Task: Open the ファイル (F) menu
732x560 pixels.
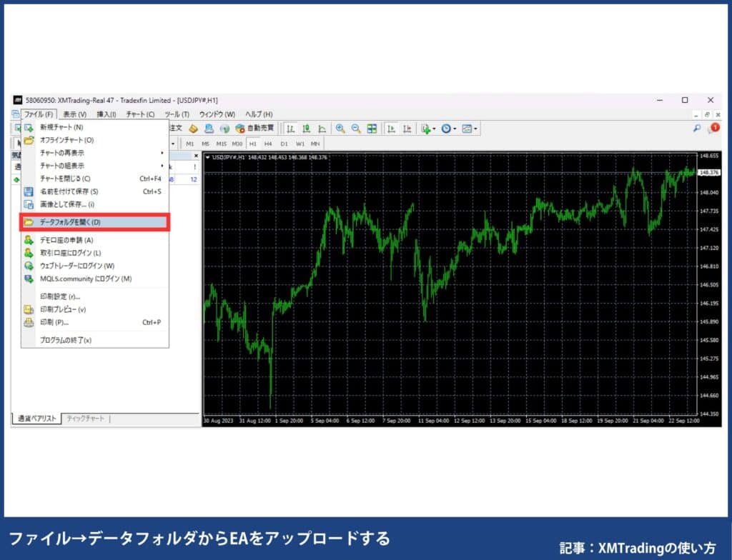Action: point(39,114)
